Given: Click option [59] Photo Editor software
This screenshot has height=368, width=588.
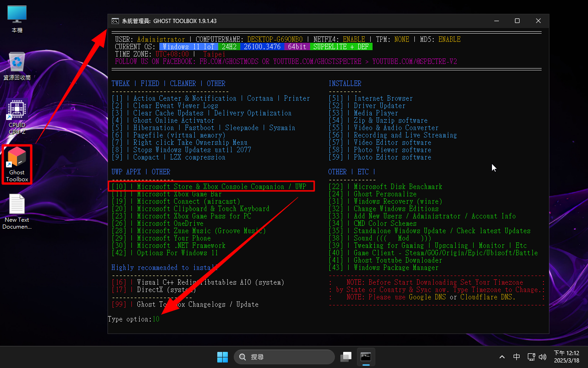Looking at the screenshot, I should (x=380, y=157).
